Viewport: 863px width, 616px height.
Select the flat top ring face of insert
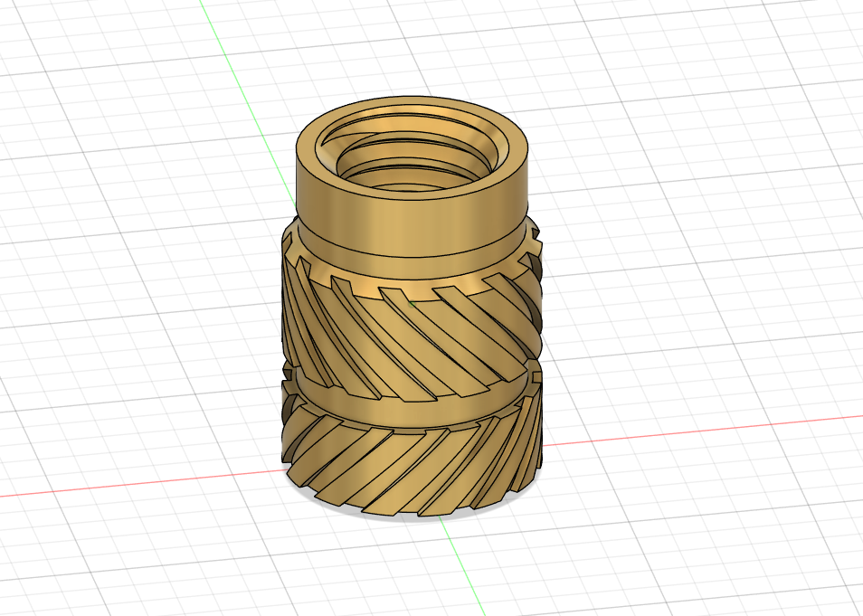tap(412, 194)
